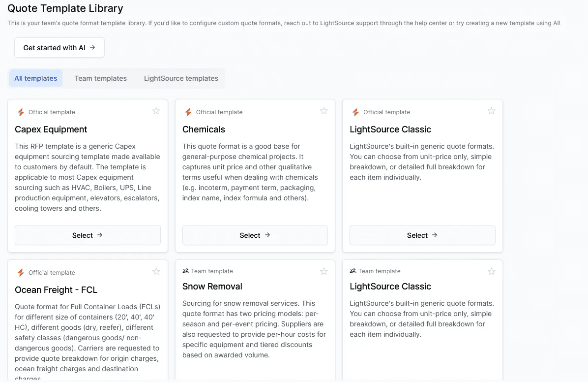Screen dimensions: 588x382
Task: Click team template LightSource Classic title
Action: click(390, 286)
